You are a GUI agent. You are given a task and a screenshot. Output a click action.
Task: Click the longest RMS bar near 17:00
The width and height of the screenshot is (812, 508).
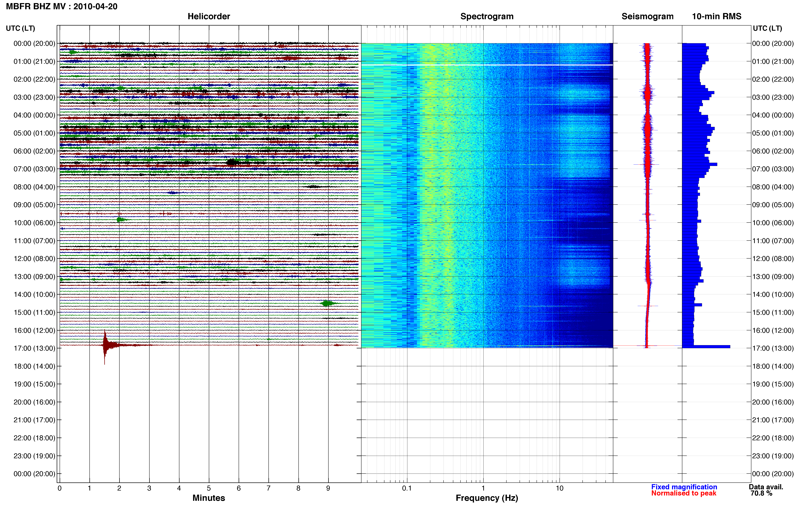pyautogui.click(x=706, y=346)
